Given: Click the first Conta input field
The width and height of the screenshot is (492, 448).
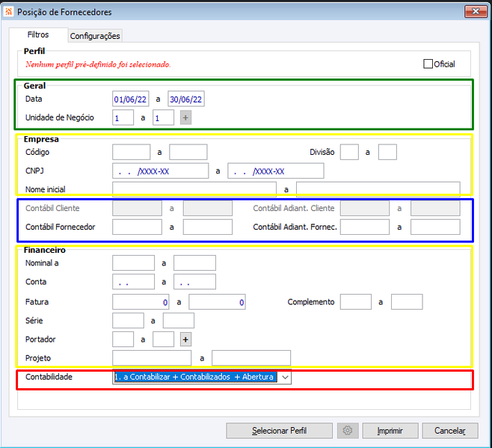Looking at the screenshot, I should point(133,282).
